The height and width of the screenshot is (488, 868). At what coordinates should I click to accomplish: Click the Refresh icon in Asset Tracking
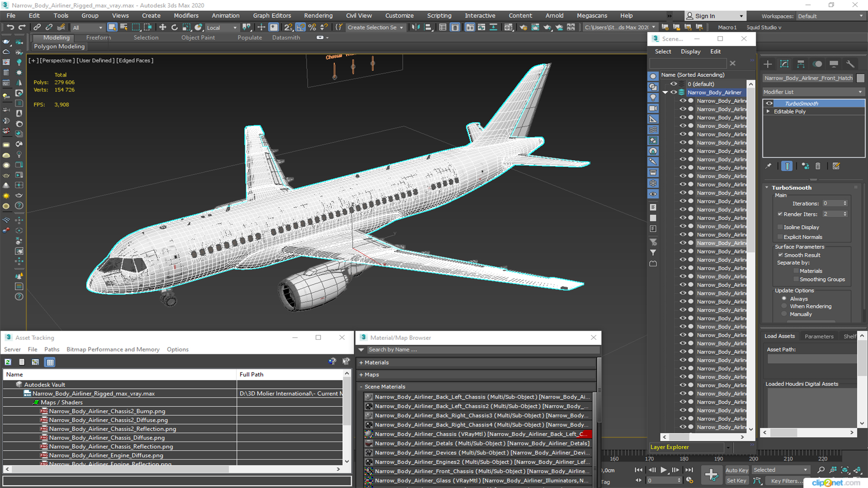click(x=8, y=362)
